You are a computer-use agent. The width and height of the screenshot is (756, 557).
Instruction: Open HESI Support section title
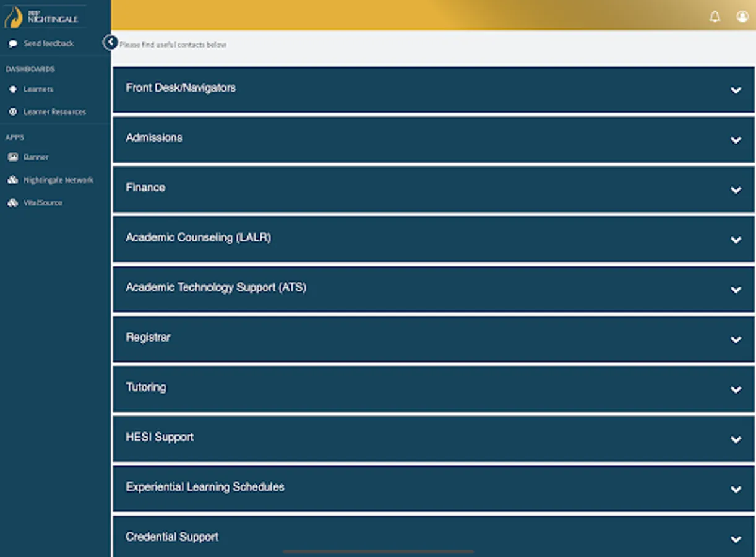coord(160,437)
